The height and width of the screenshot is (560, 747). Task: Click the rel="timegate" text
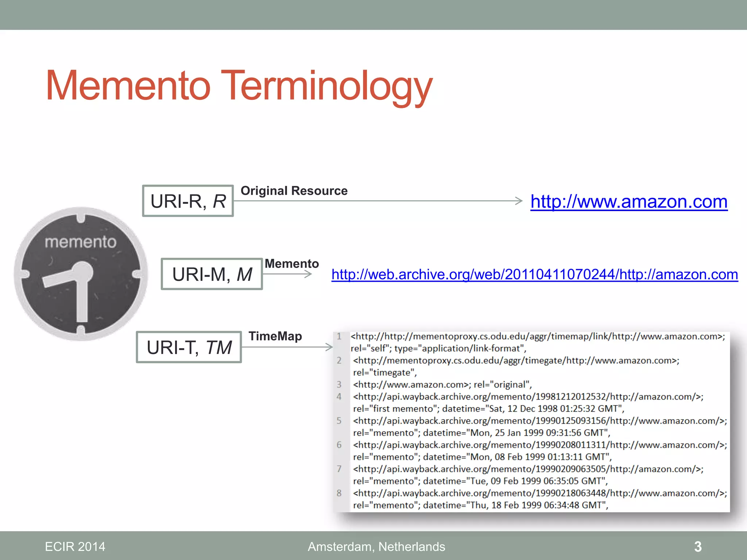pos(385,372)
